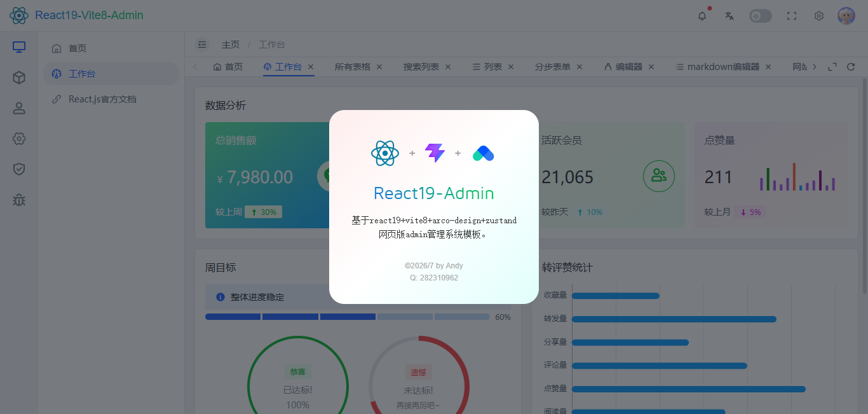
Task: Open 首页 in the sidebar menu
Action: click(x=111, y=48)
